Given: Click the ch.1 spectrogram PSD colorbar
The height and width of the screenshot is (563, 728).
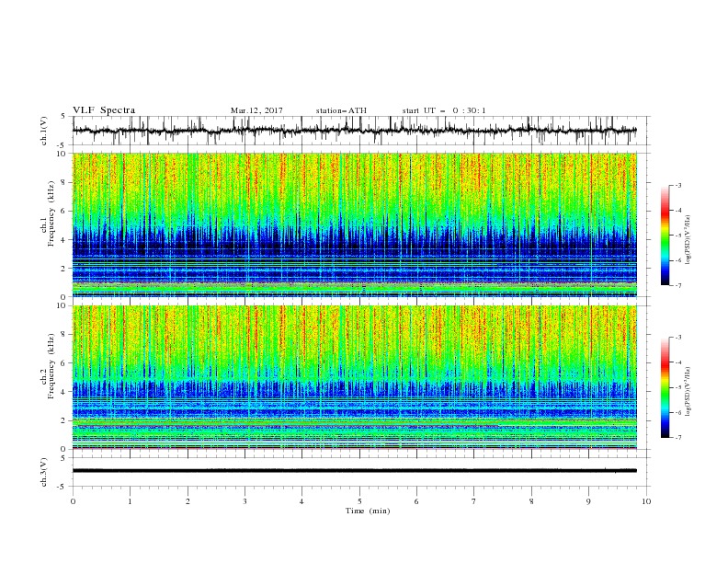Looking at the screenshot, I should (665, 235).
